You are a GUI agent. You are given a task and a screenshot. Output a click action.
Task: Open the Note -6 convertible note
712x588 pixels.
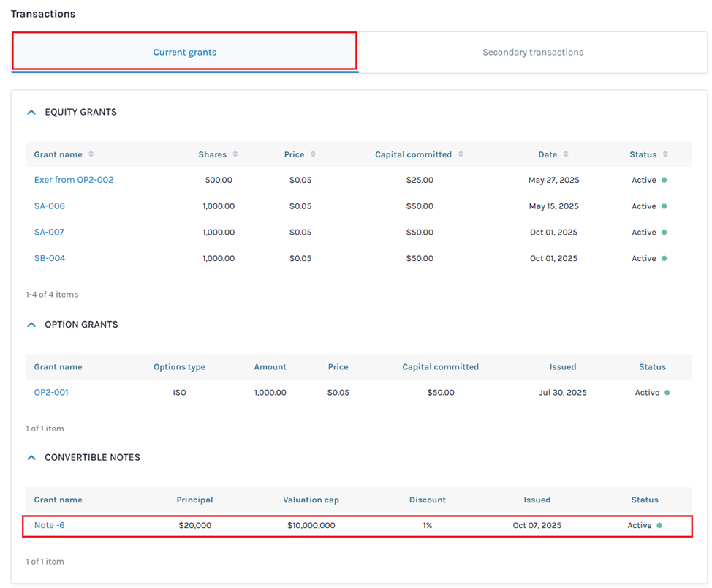click(50, 525)
